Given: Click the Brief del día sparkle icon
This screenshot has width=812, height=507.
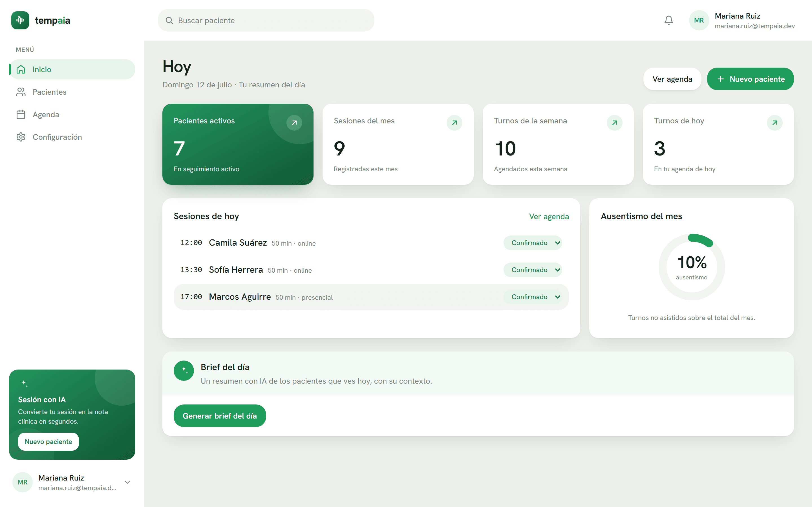Looking at the screenshot, I should [184, 370].
